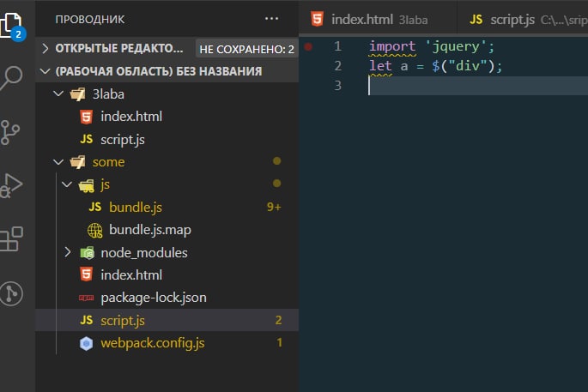
Task: Click the "div" string on line 2
Action: coord(468,66)
